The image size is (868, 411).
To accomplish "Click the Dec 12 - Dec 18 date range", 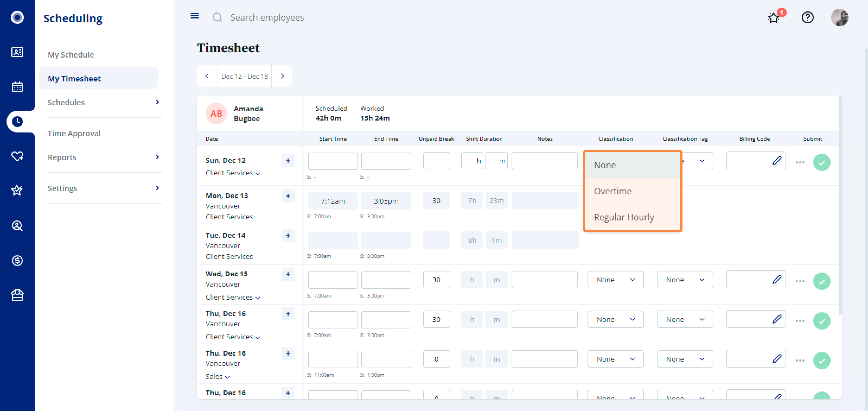I will (245, 76).
